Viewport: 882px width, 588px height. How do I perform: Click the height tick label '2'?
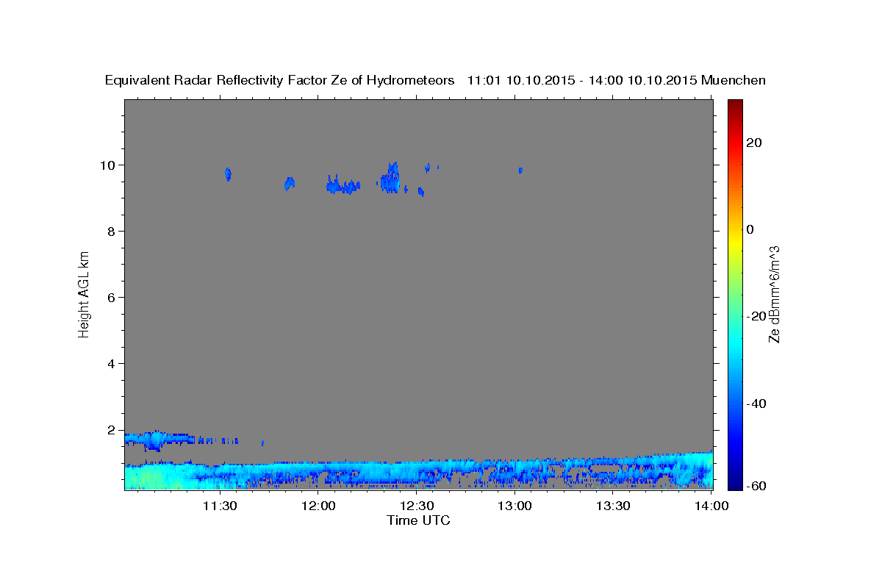pos(112,429)
